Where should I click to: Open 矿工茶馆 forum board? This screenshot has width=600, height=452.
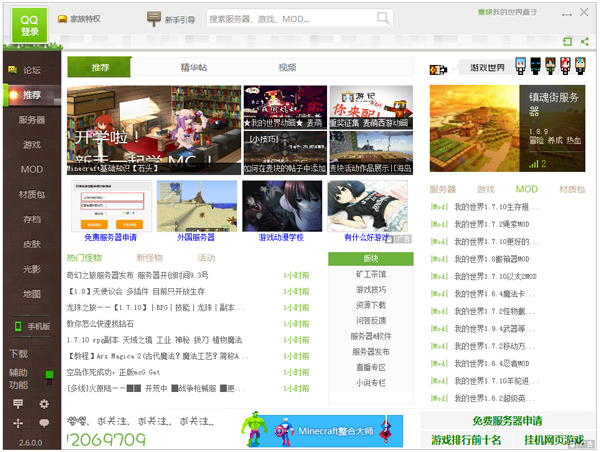[x=371, y=274]
